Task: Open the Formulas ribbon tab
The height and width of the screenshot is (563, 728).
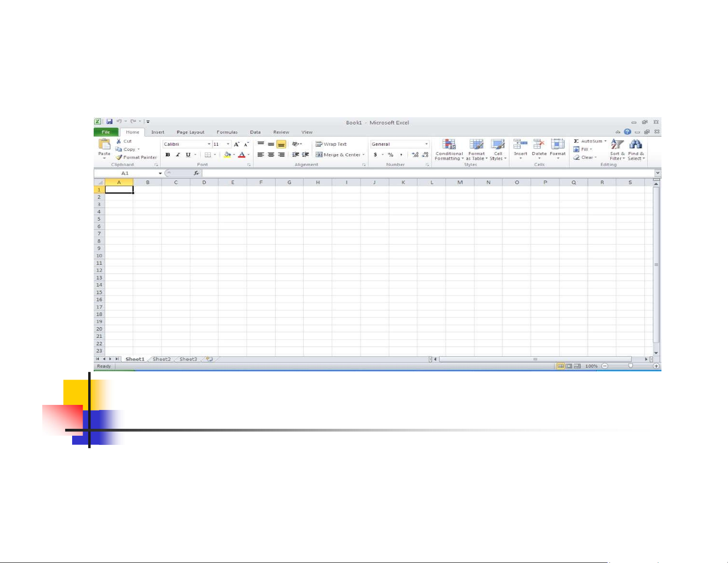Action: point(227,132)
